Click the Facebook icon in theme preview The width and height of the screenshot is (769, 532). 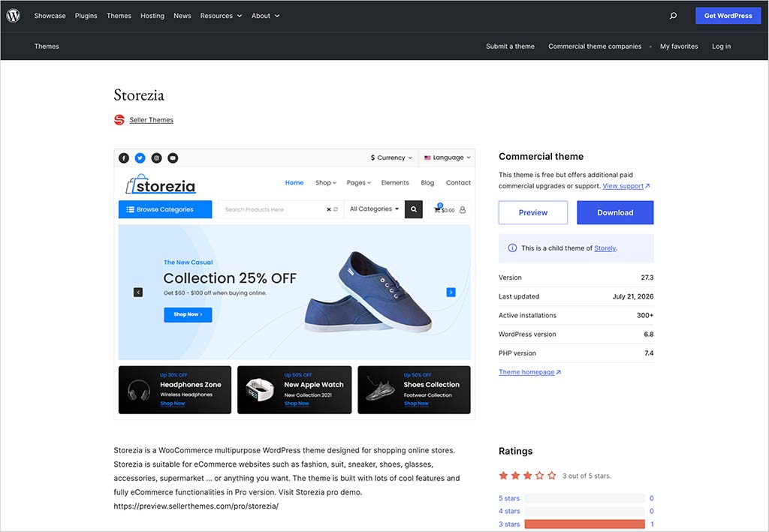click(x=124, y=158)
